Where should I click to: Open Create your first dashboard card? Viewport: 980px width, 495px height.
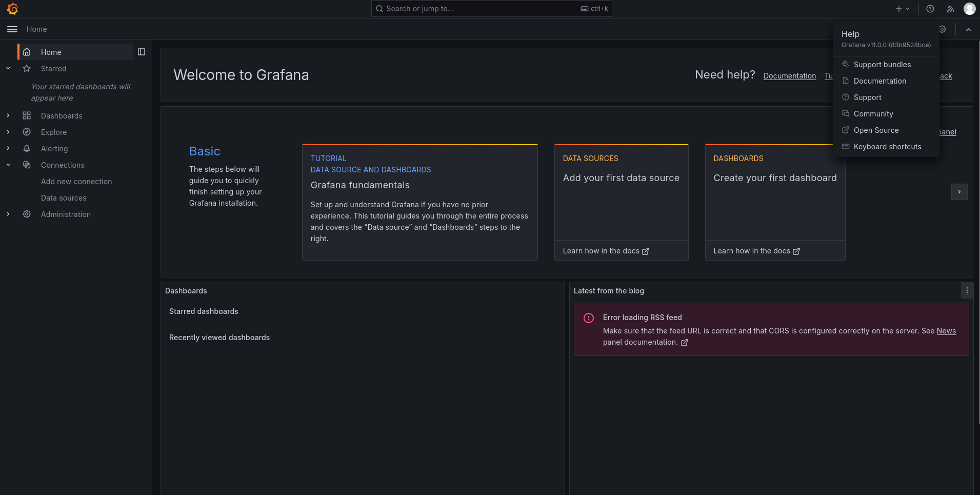coord(775,192)
